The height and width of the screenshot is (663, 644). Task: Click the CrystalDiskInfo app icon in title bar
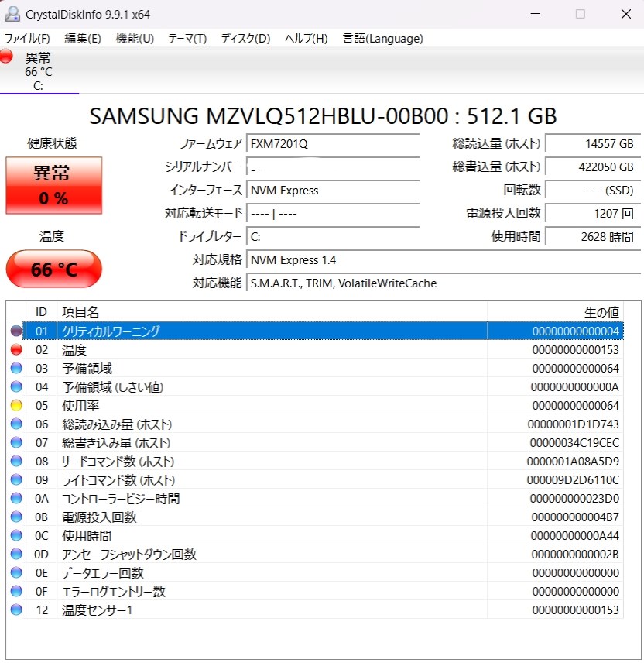pos(12,14)
